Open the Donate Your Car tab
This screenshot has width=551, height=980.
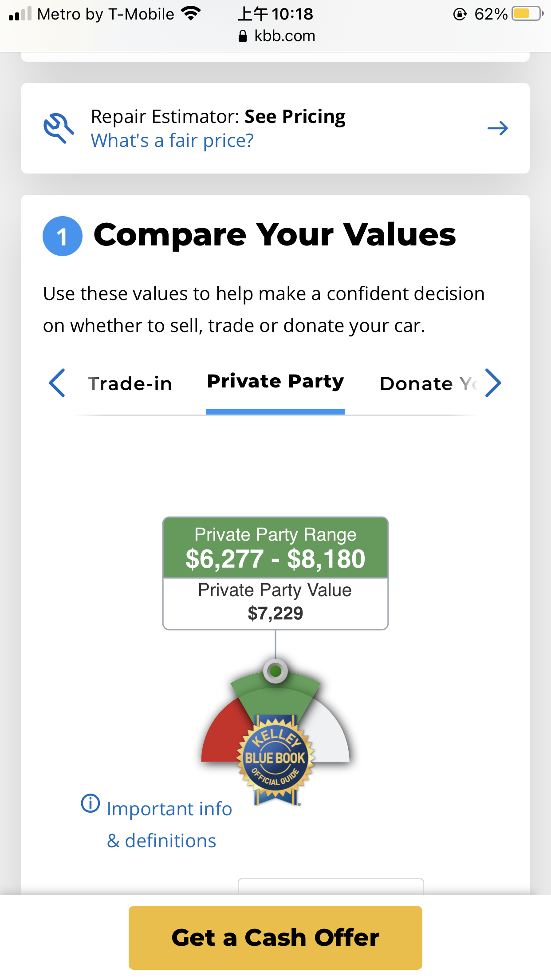[427, 384]
